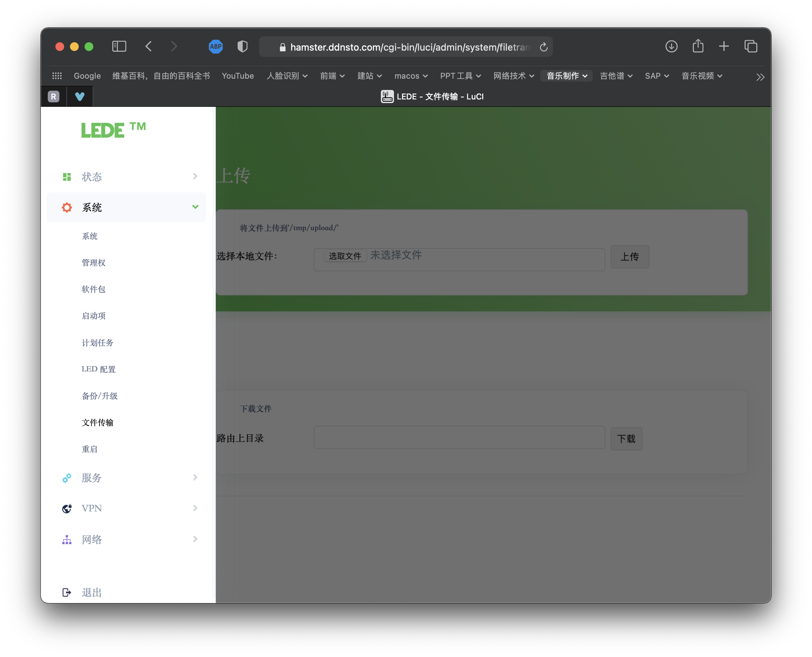Open the tab overview icon
The width and height of the screenshot is (812, 657).
tap(751, 47)
